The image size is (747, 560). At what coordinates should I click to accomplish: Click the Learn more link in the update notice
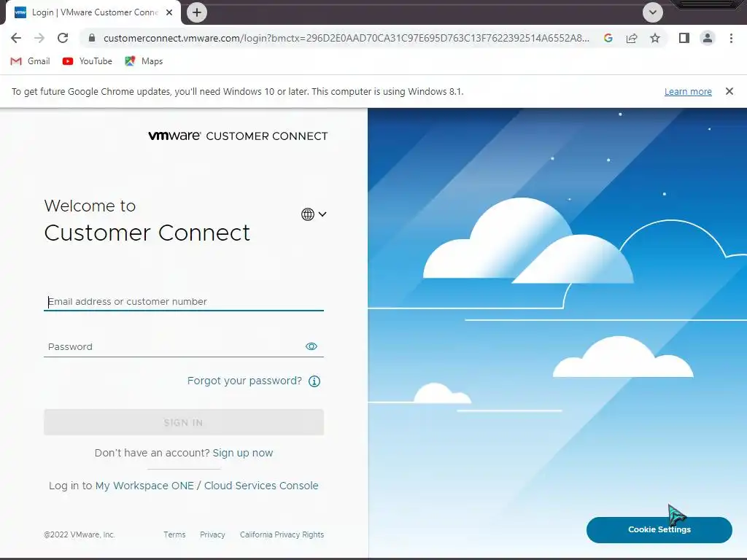(x=688, y=91)
